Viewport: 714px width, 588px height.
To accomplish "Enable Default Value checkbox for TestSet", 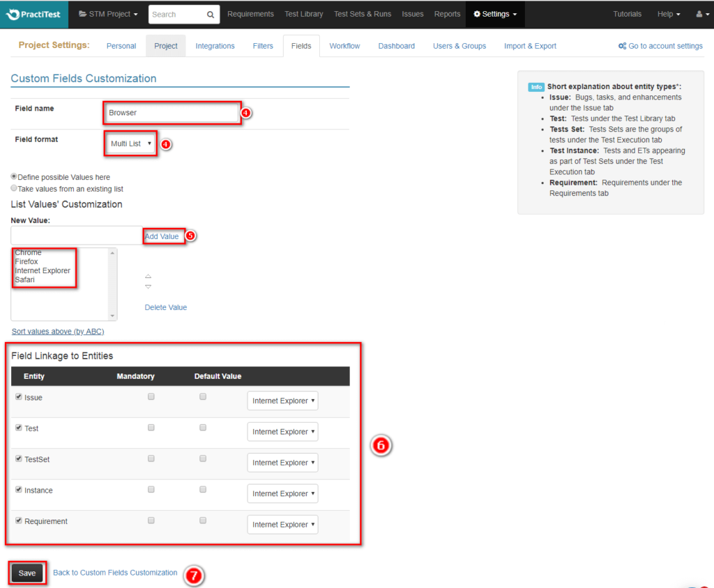I will tap(203, 458).
